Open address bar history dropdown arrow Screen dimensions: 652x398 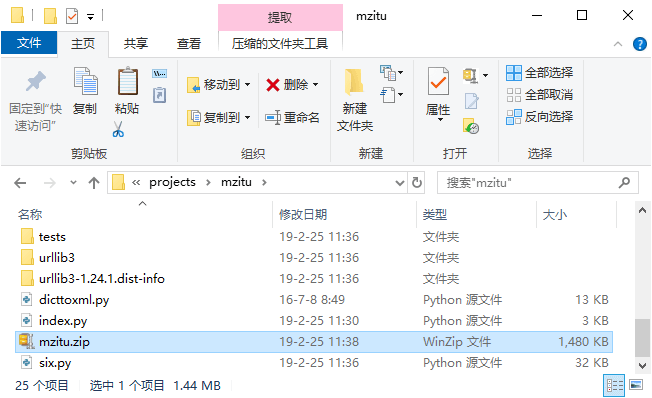400,183
